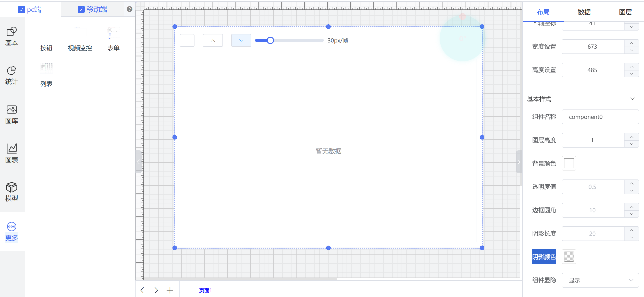
Task: Select the 页面1 page tab
Action: (x=205, y=290)
